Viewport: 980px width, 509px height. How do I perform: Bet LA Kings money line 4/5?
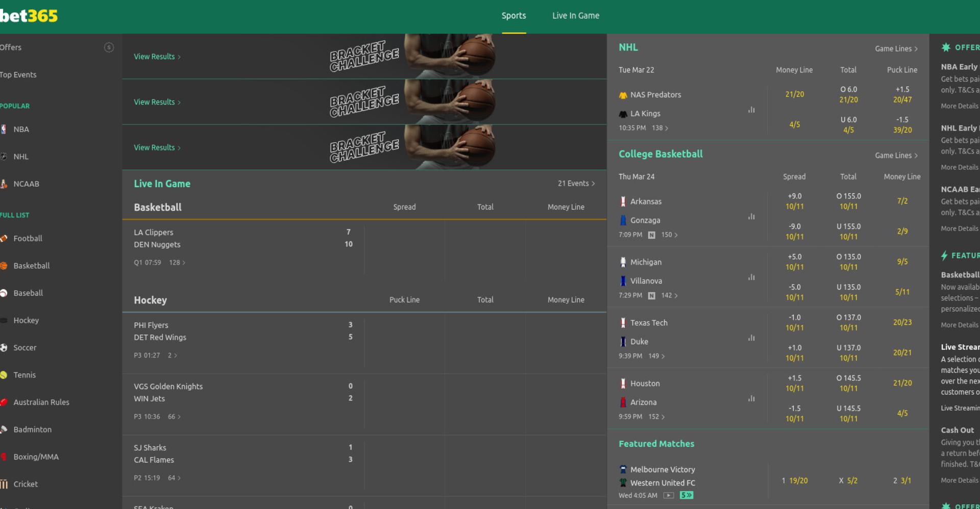pyautogui.click(x=794, y=124)
